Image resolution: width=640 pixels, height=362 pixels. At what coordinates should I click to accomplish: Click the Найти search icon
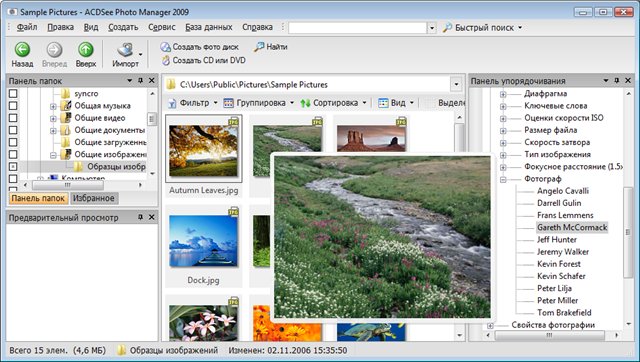259,47
